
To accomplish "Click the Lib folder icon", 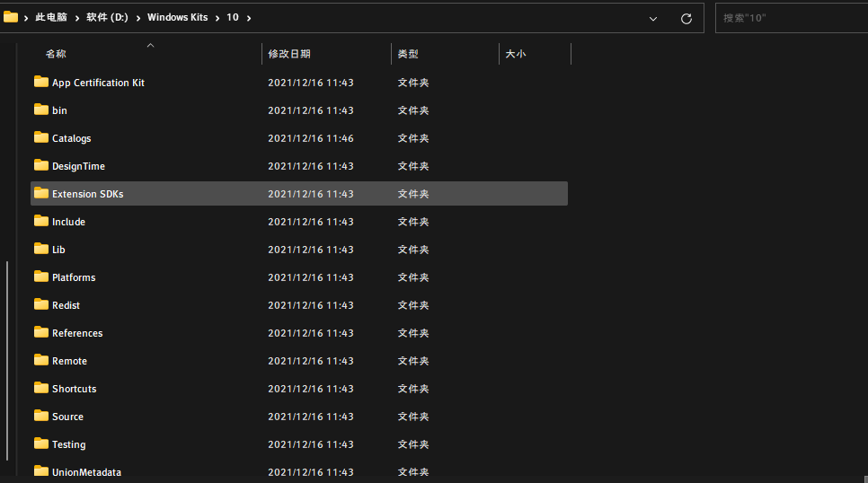I will (x=41, y=249).
